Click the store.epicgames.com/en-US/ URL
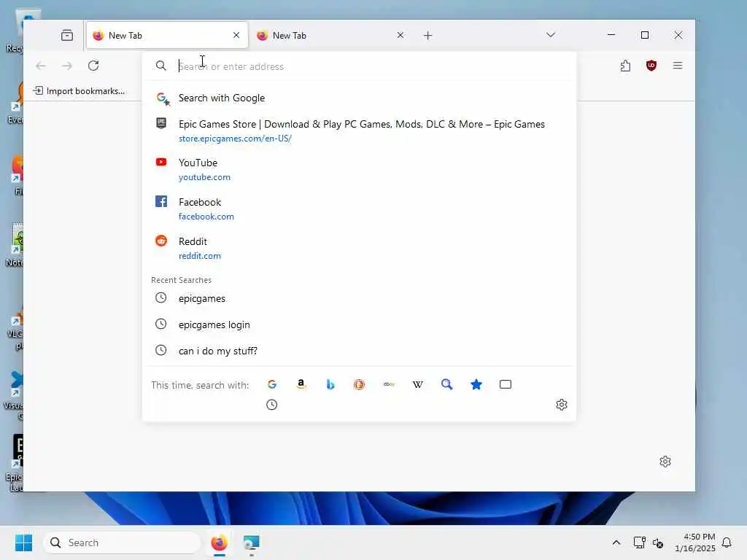This screenshot has width=747, height=560. pos(235,139)
